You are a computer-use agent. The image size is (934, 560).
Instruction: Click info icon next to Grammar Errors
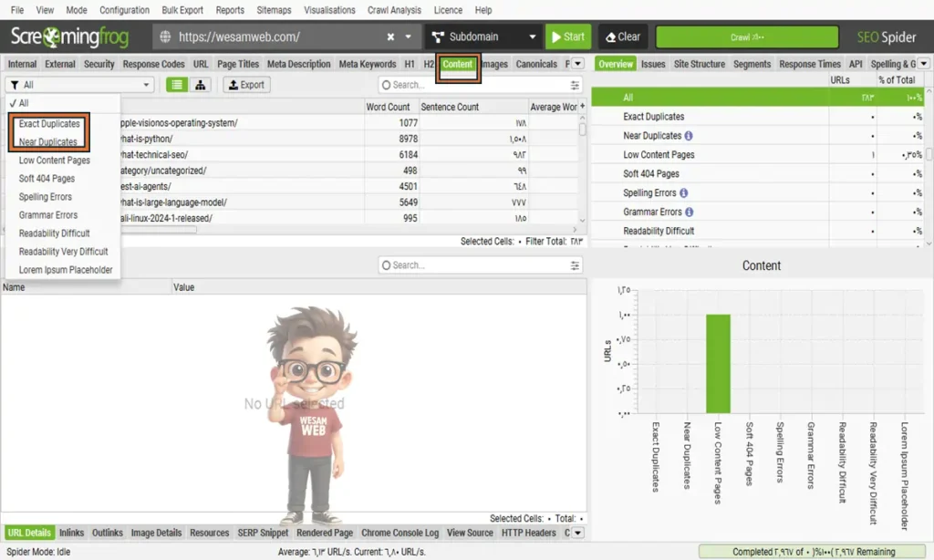[689, 213]
